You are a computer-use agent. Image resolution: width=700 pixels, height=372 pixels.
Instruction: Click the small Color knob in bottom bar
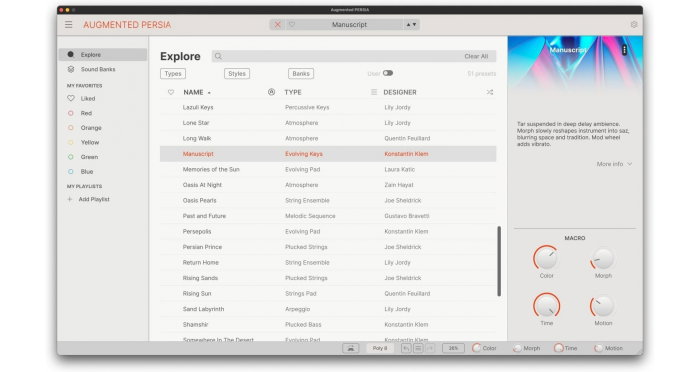click(477, 348)
